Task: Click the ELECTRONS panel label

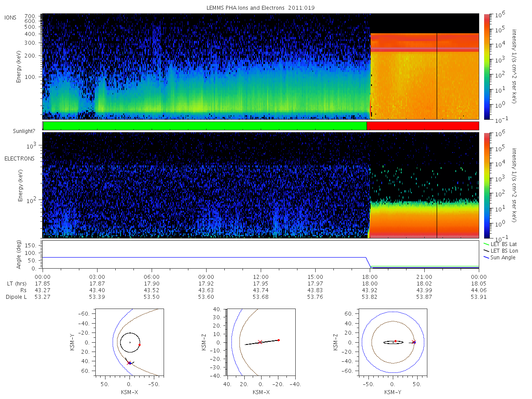Action: pos(20,158)
